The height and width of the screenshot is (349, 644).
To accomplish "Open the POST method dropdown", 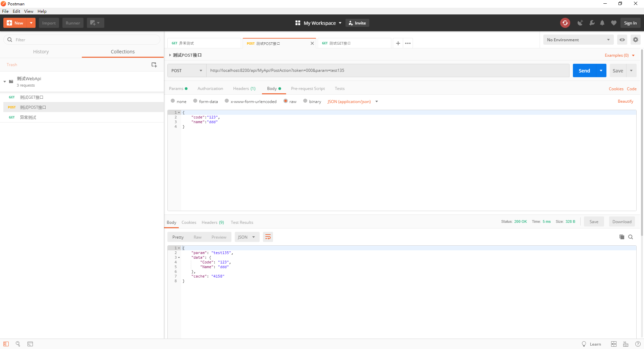I will coord(186,70).
